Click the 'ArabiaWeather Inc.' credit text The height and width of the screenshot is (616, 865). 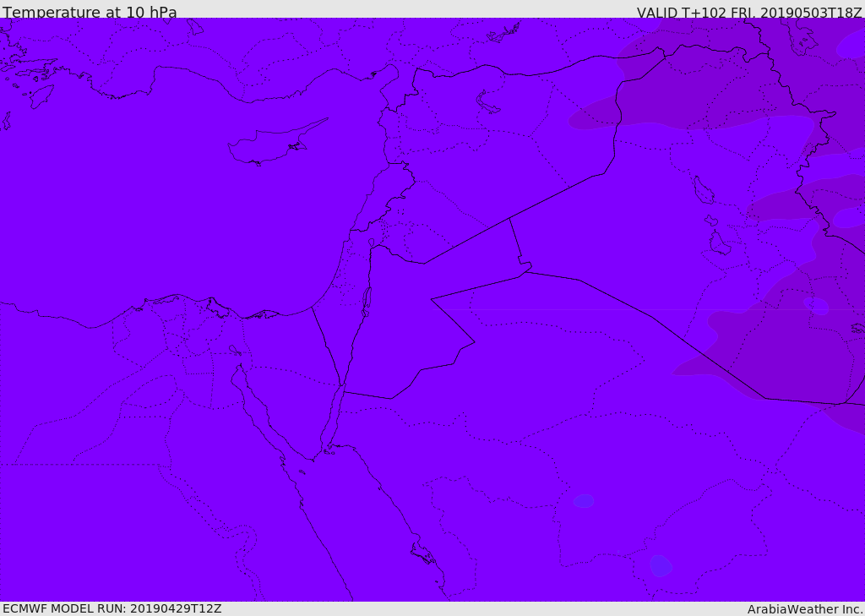click(805, 609)
